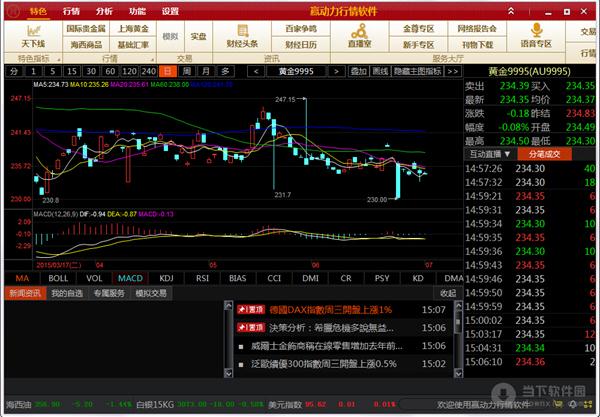Click the 国际贵金属 button
This screenshot has width=600, height=417.
[86, 29]
